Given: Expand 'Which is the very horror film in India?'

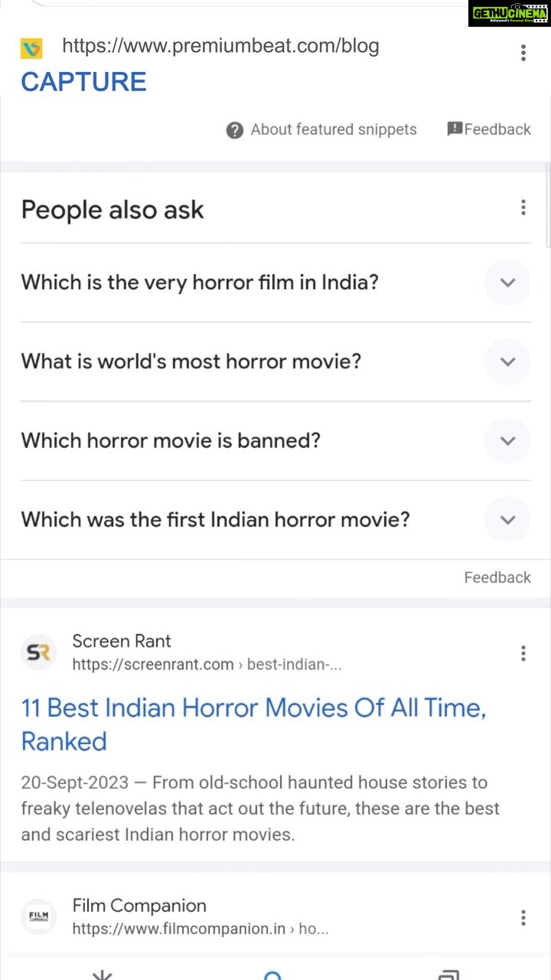Looking at the screenshot, I should (x=275, y=283).
